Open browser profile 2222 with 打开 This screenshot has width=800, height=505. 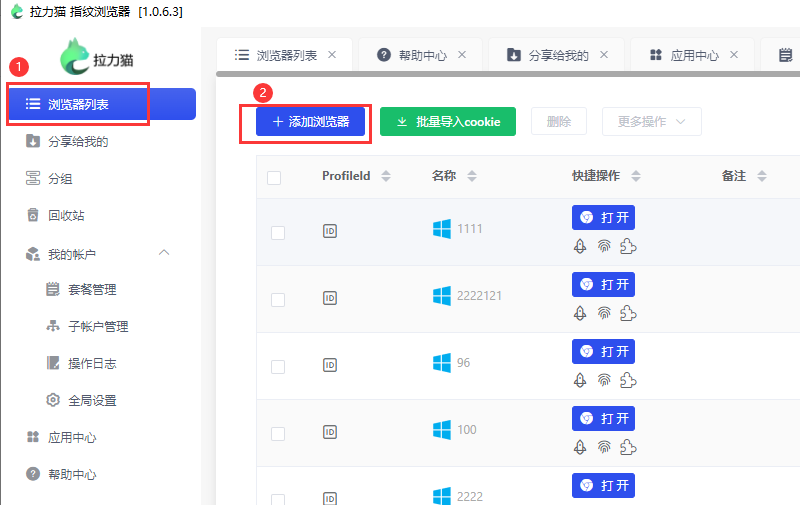[x=603, y=486]
